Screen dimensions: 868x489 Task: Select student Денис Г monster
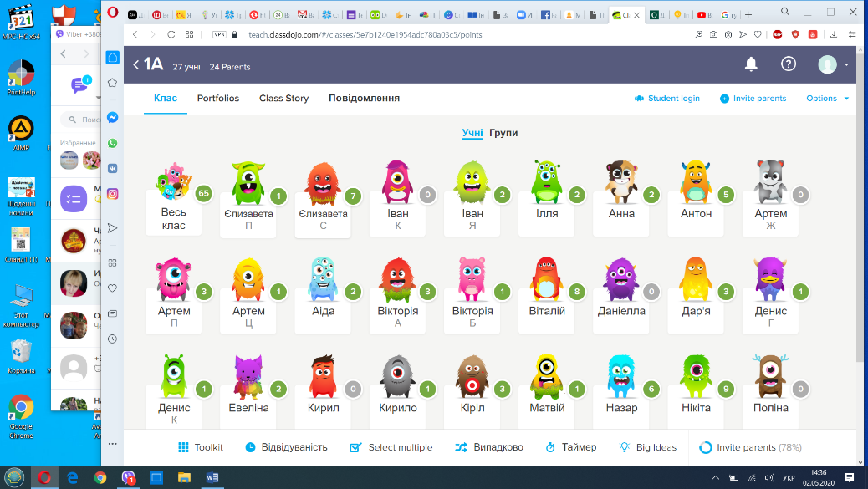point(770,279)
